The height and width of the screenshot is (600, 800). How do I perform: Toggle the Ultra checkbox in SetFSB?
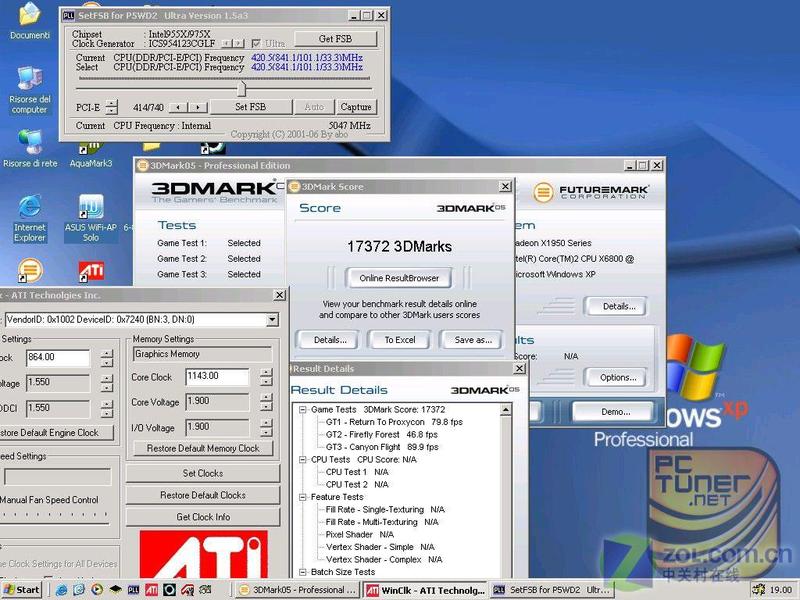(x=256, y=44)
